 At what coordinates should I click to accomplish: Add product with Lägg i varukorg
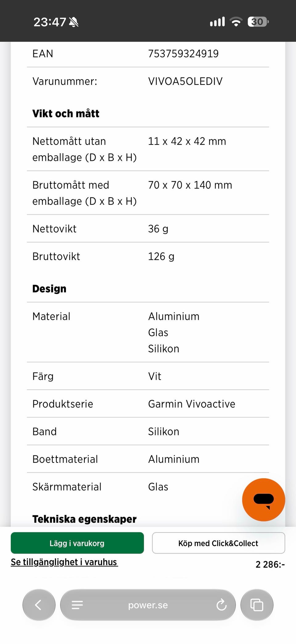(x=77, y=543)
